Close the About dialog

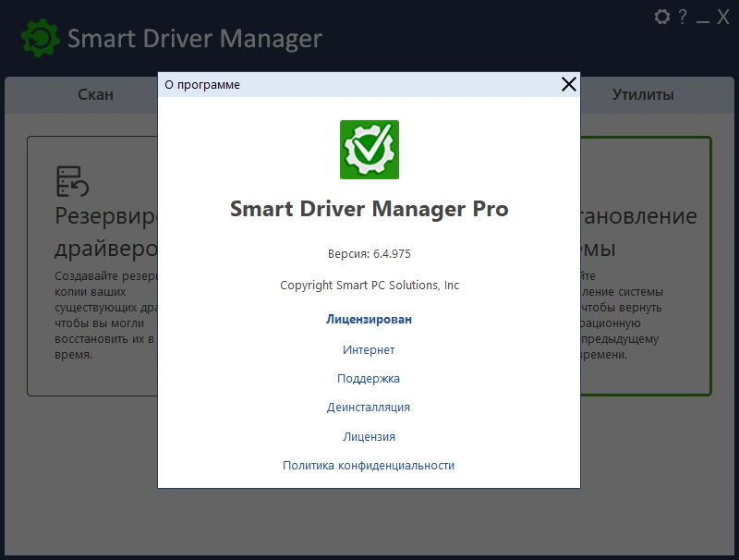click(569, 84)
